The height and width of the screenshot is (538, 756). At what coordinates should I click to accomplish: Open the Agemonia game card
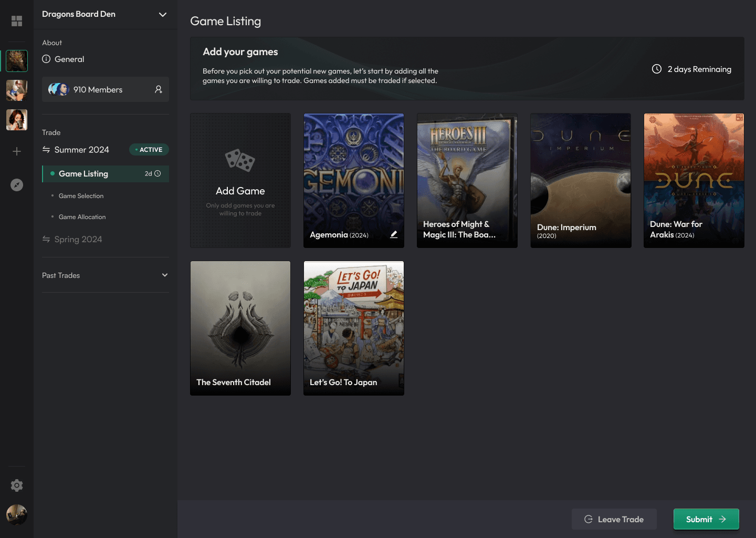click(354, 180)
